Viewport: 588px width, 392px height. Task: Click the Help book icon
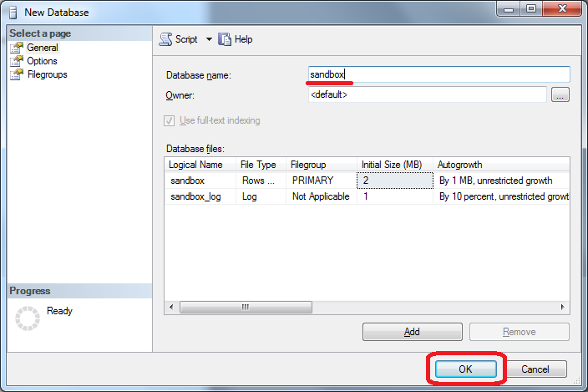[225, 39]
